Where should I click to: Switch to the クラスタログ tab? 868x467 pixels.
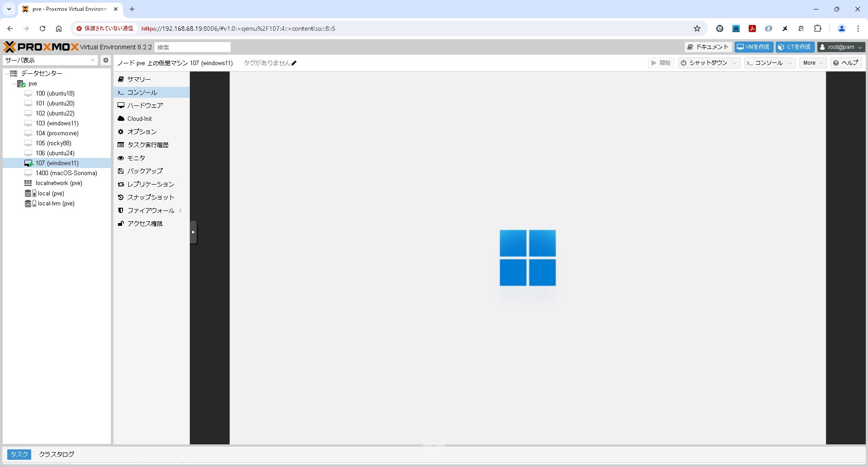point(56,454)
